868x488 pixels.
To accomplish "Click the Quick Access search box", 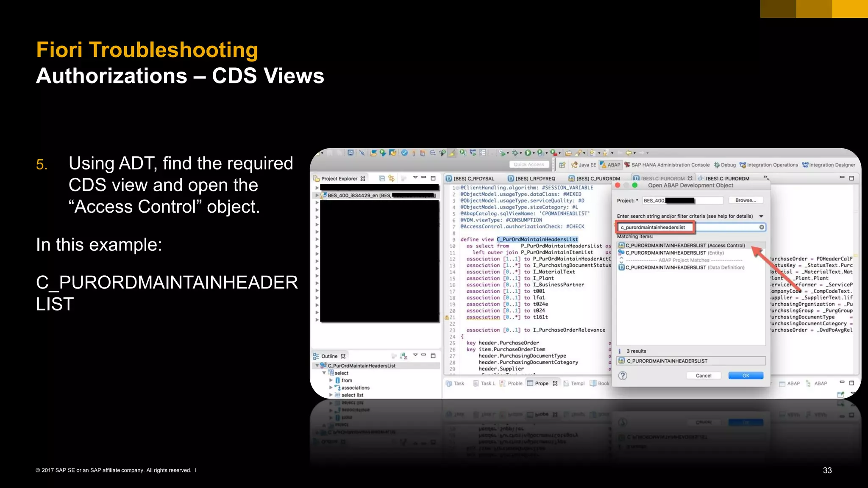I will [529, 165].
